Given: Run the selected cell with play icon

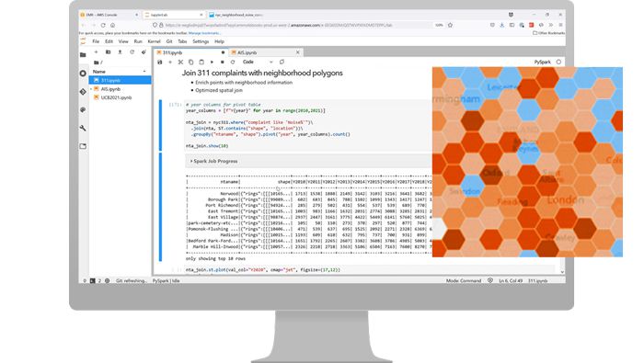Looking at the screenshot, I should (x=212, y=62).
